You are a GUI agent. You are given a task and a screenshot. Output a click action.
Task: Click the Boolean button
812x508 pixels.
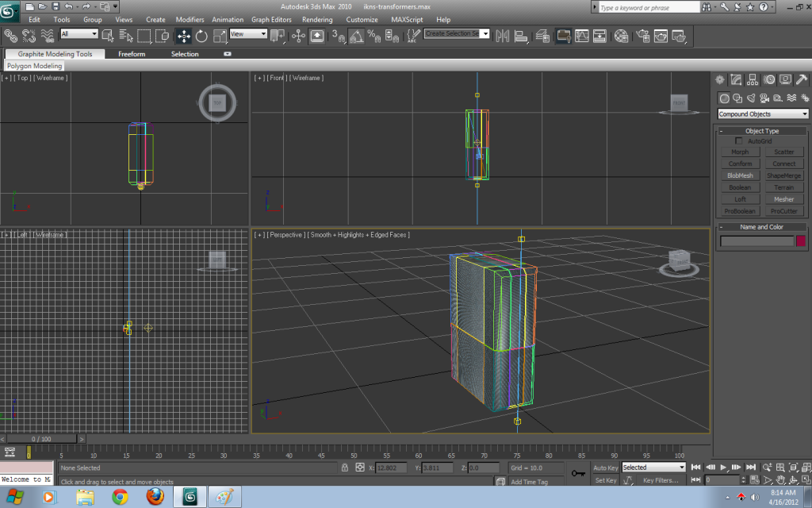tap(739, 187)
